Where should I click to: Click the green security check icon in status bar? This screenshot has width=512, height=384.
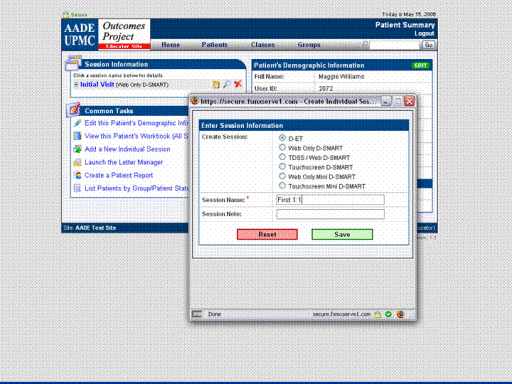tap(388, 314)
